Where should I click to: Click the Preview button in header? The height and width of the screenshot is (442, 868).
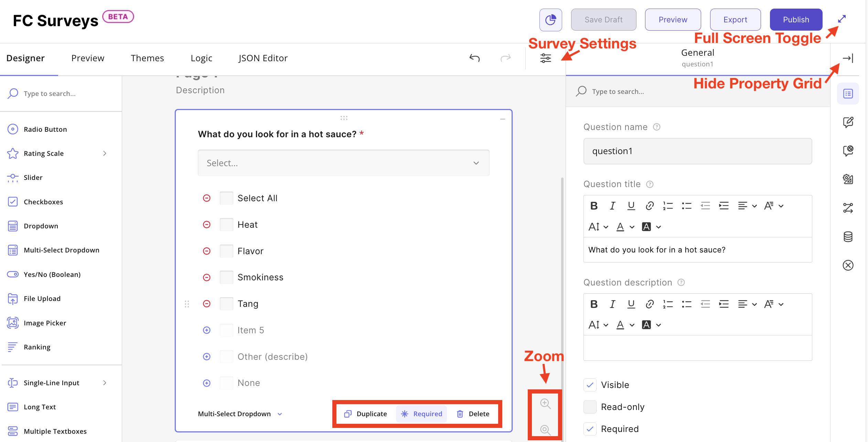673,20
